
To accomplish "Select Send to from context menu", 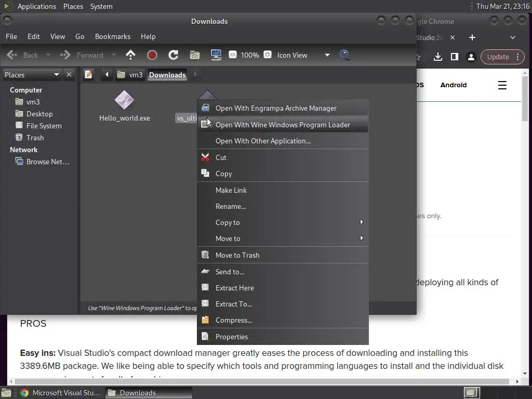I will (283, 272).
